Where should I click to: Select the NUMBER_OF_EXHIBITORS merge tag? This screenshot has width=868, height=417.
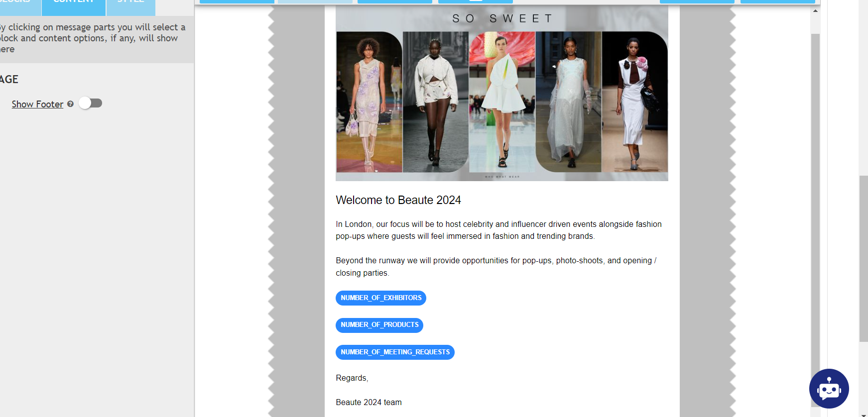(x=380, y=298)
